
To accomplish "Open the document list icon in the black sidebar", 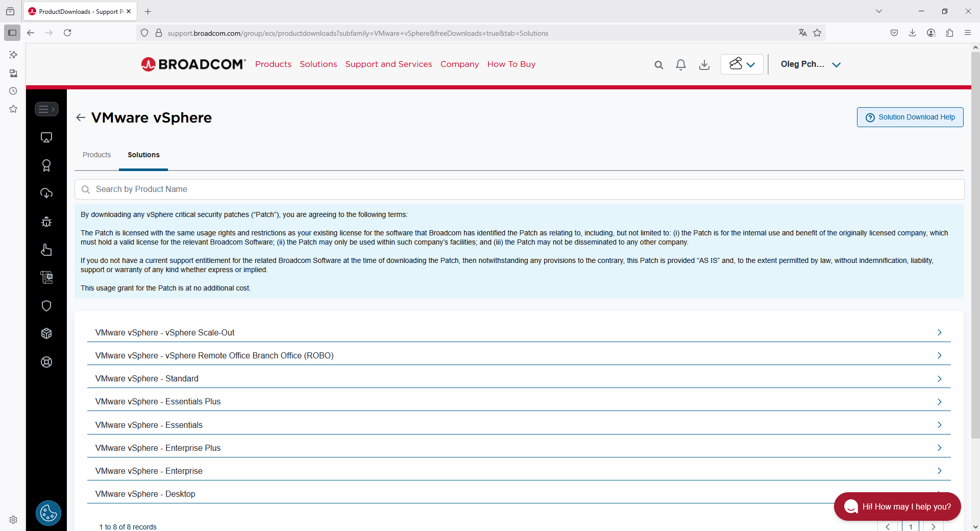I will [x=46, y=277].
